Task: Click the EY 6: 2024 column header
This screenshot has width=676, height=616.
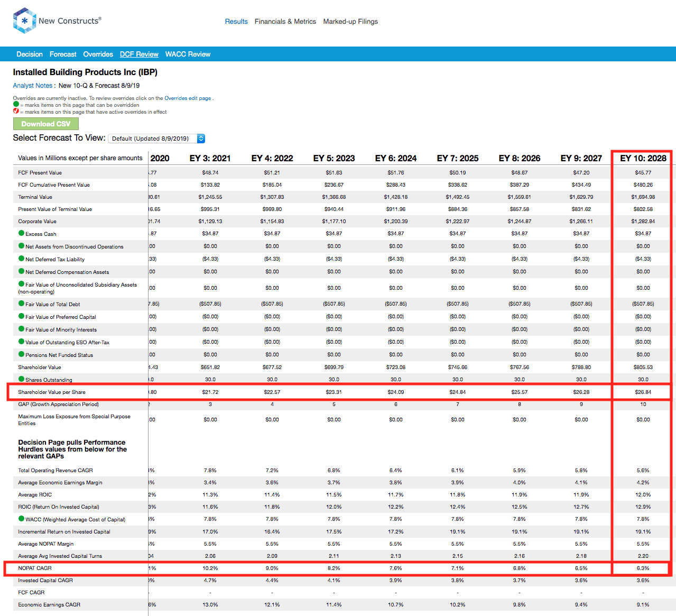Action: pos(396,159)
